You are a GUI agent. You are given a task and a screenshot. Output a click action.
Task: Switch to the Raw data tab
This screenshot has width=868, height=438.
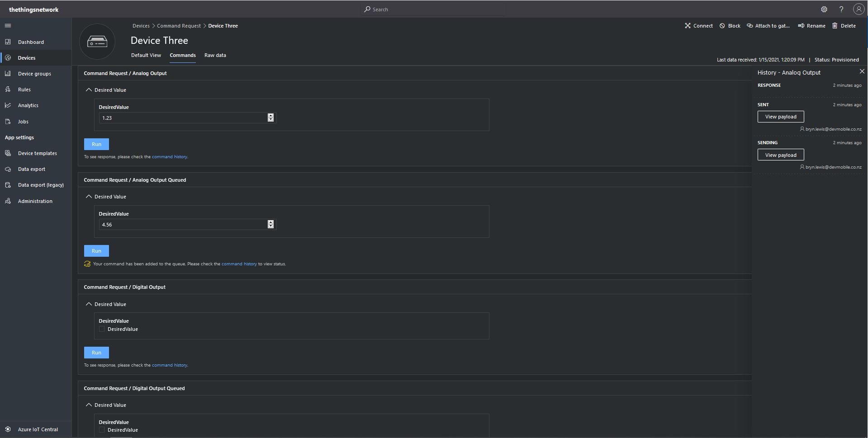215,55
